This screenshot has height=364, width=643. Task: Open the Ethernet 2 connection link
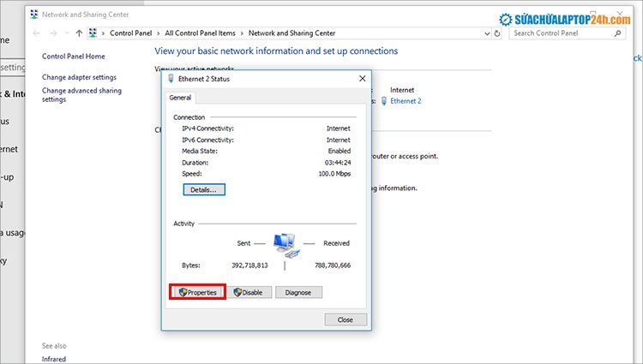[406, 100]
